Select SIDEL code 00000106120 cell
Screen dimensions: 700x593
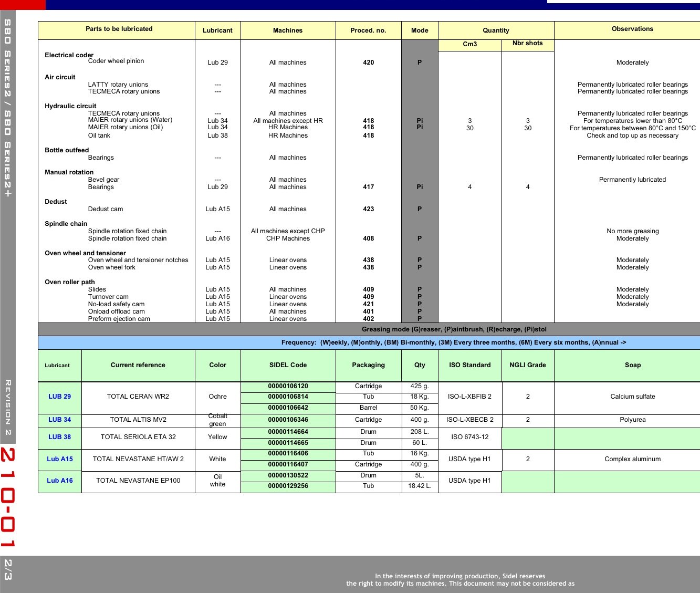[x=288, y=387]
